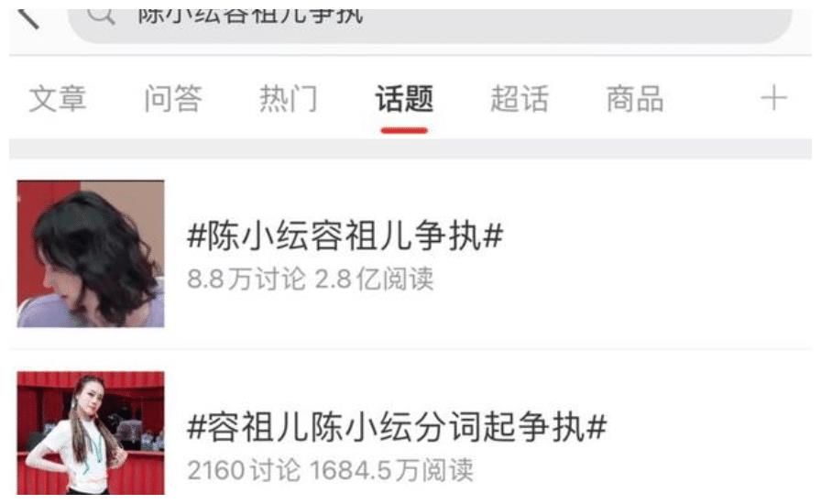Click the plus icon beside 商品

coord(774,98)
